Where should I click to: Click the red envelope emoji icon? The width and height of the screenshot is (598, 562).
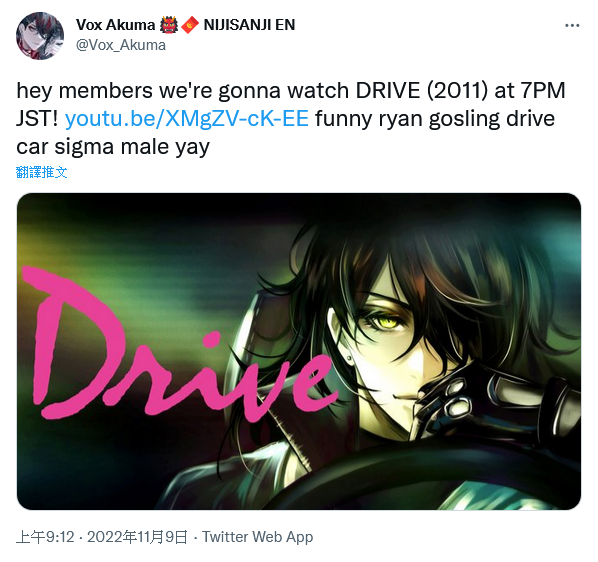pos(190,25)
